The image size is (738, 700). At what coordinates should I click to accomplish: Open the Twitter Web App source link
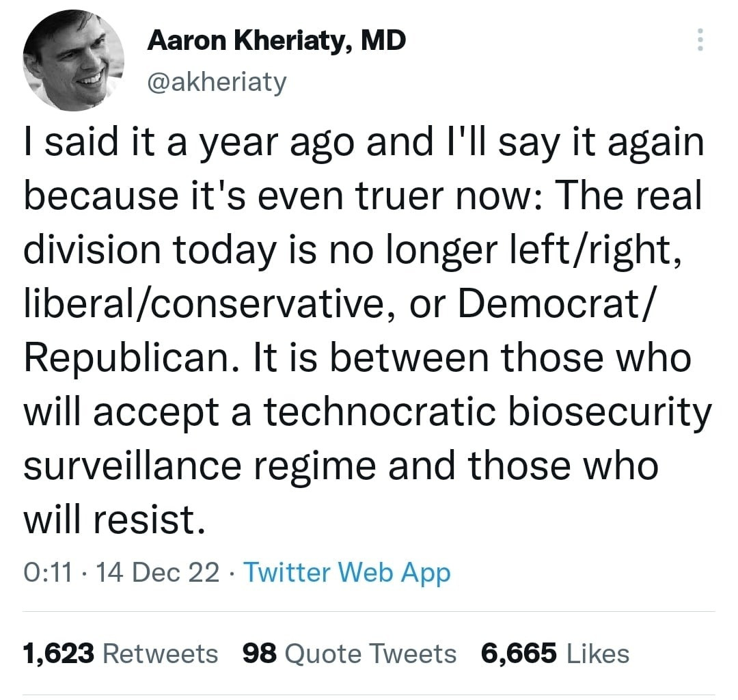click(346, 572)
